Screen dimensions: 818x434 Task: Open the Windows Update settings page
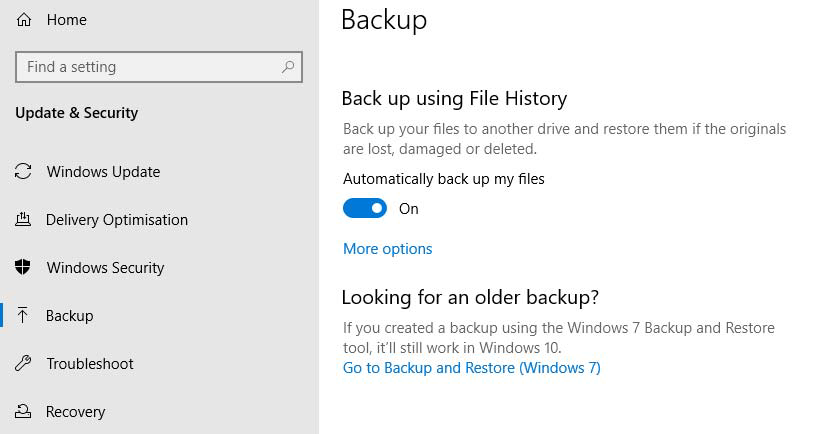coord(103,172)
